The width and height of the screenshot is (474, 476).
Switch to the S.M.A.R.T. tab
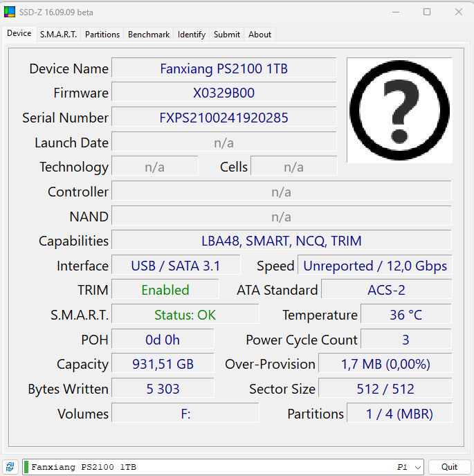pos(58,34)
